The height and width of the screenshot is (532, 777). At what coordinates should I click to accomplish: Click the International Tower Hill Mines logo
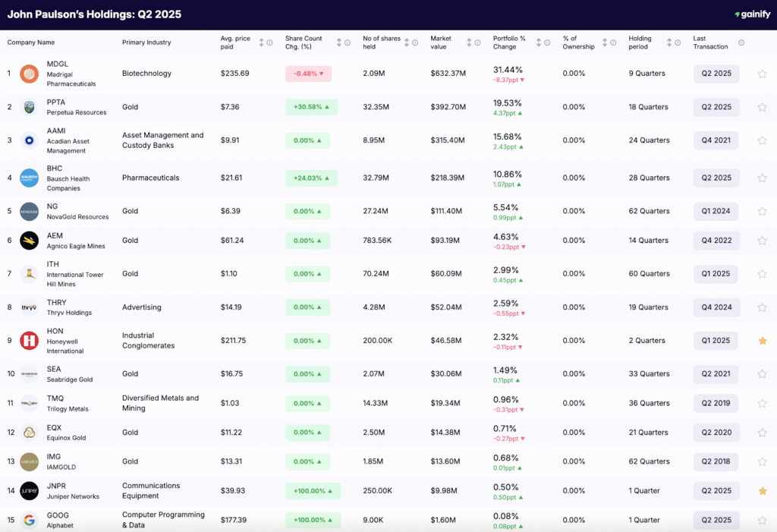point(30,274)
